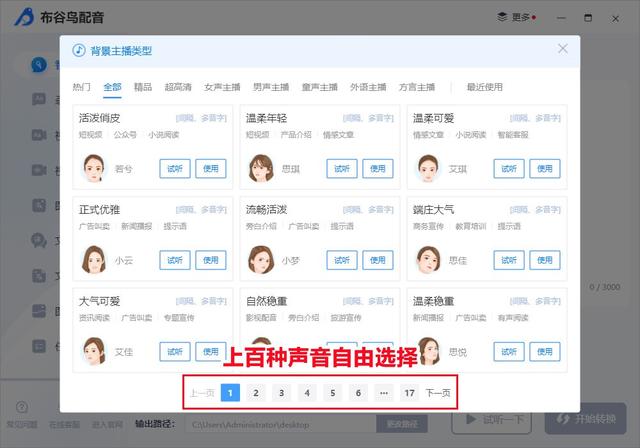Preview 温柔稳重 voice with 试听

point(509,351)
